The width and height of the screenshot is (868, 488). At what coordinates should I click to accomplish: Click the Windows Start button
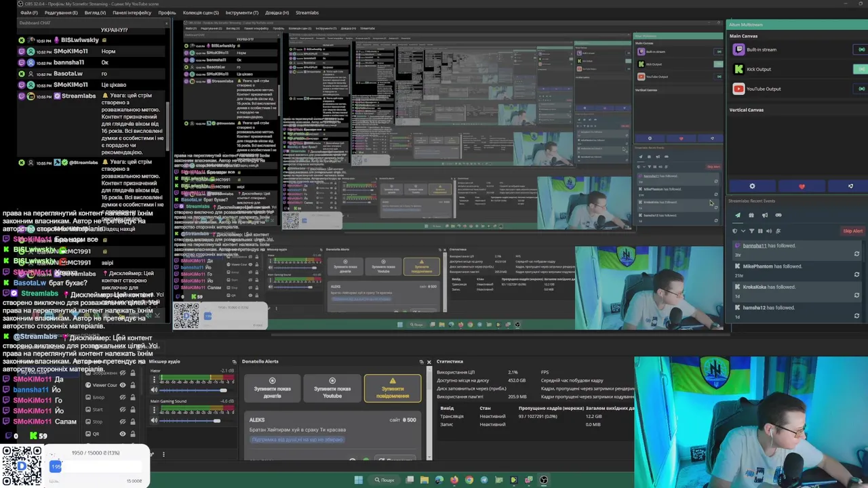click(x=359, y=480)
